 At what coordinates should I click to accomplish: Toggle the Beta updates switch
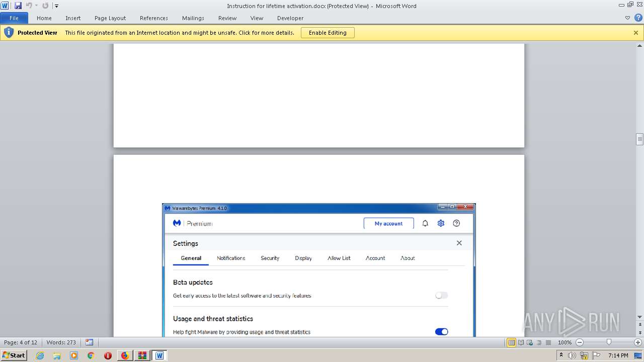click(x=441, y=295)
